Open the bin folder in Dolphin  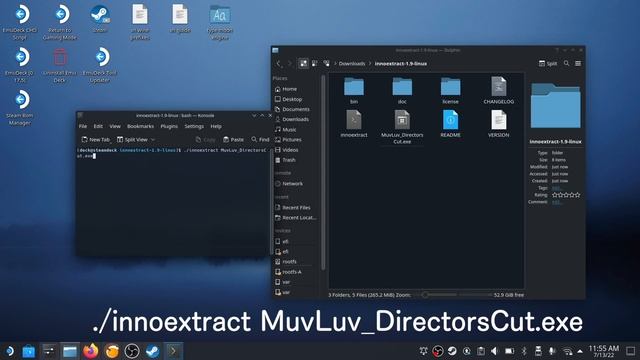click(x=354, y=90)
